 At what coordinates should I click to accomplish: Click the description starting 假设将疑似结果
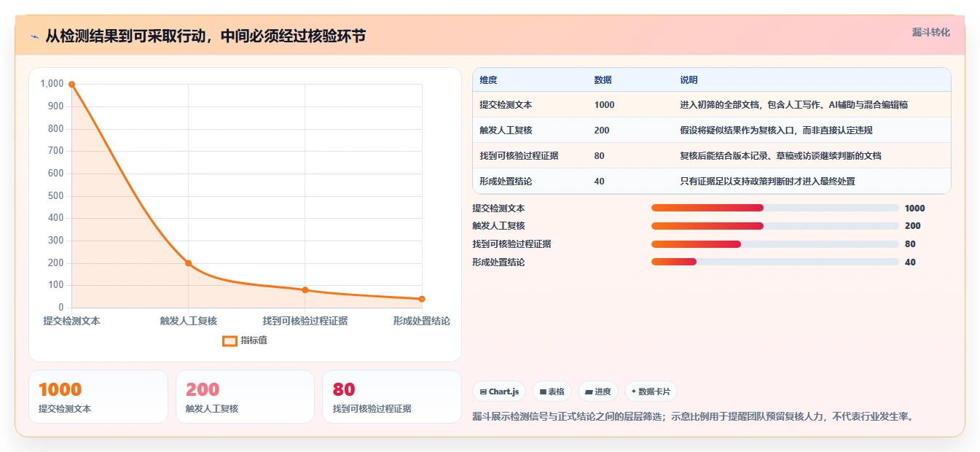[x=776, y=130]
